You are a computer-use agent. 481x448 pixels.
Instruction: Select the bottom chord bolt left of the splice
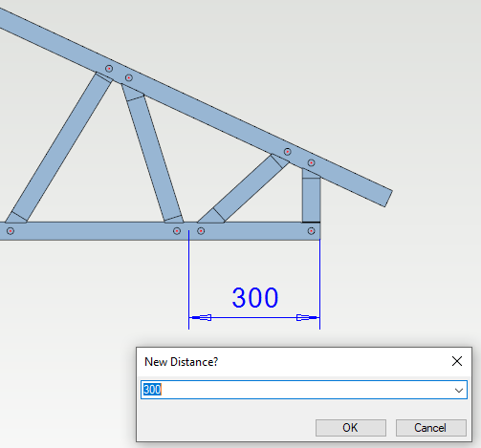(x=177, y=231)
